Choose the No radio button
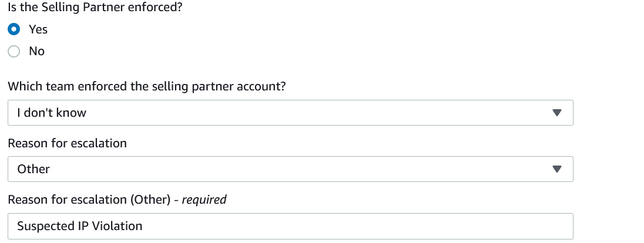 tap(14, 51)
